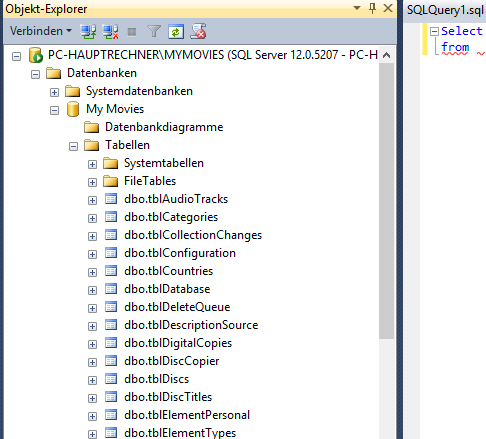The width and height of the screenshot is (486, 439).
Task: Click the FileTables folder icon
Action: [x=110, y=181]
